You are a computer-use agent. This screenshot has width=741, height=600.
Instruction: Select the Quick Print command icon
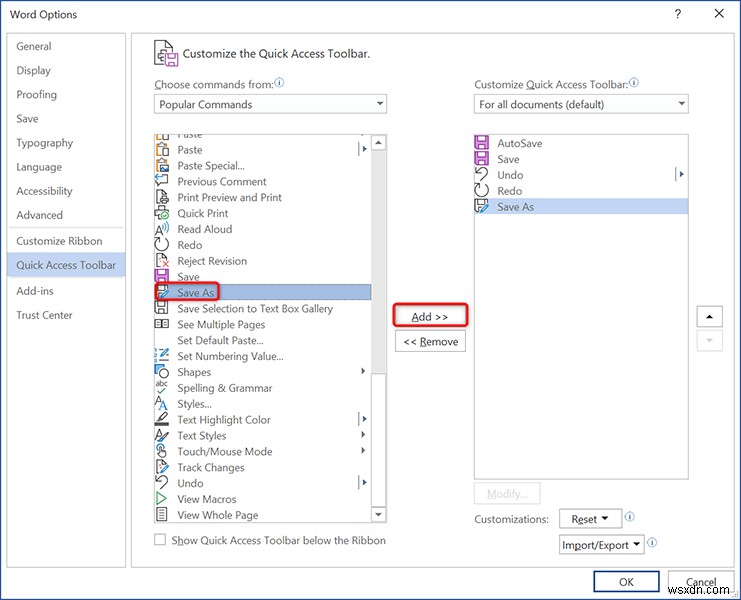point(162,214)
